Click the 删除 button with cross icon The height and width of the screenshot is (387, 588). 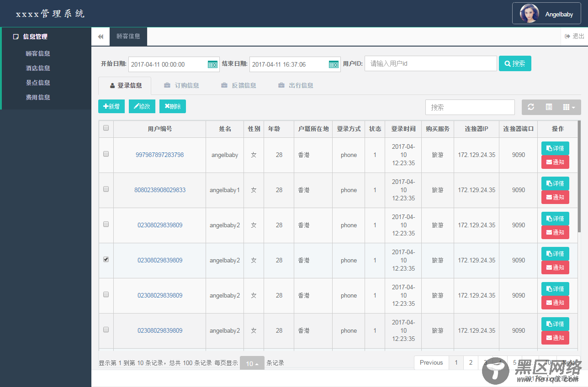tap(173, 106)
